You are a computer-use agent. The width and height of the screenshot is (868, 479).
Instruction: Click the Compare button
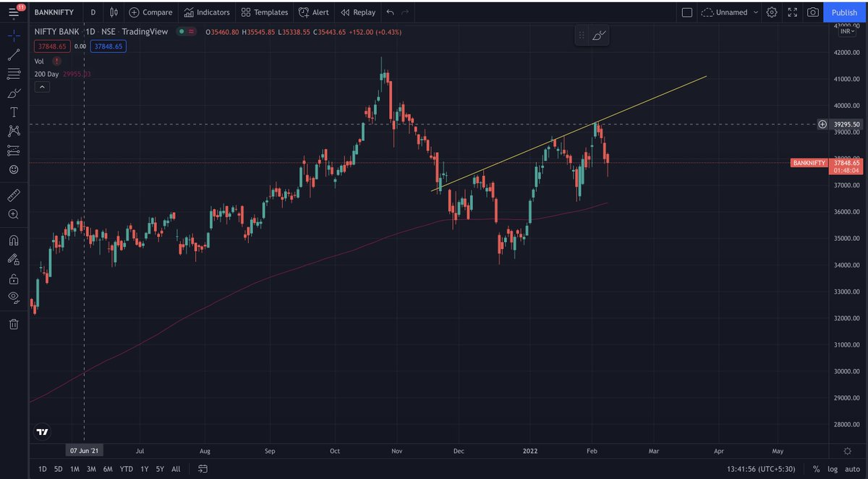pyautogui.click(x=150, y=12)
